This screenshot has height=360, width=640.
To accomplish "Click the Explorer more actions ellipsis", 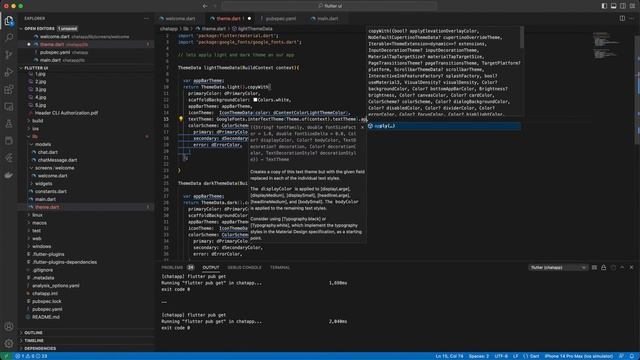I will pos(147,18).
